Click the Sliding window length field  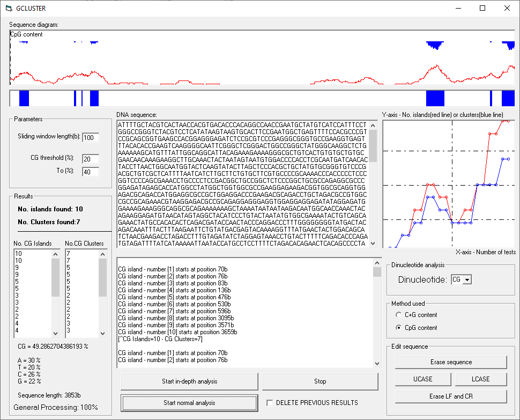pyautogui.click(x=91, y=137)
